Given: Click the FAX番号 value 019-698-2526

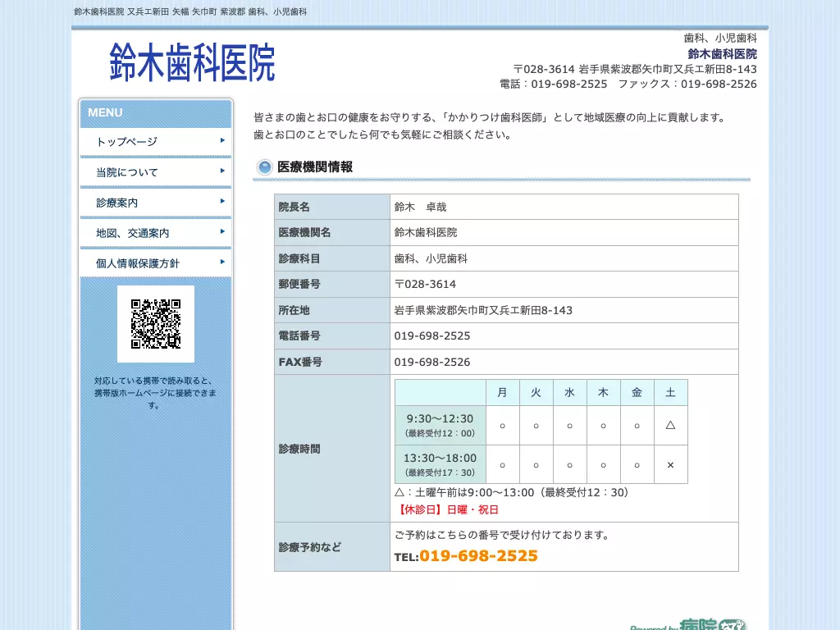Looking at the screenshot, I should (432, 362).
